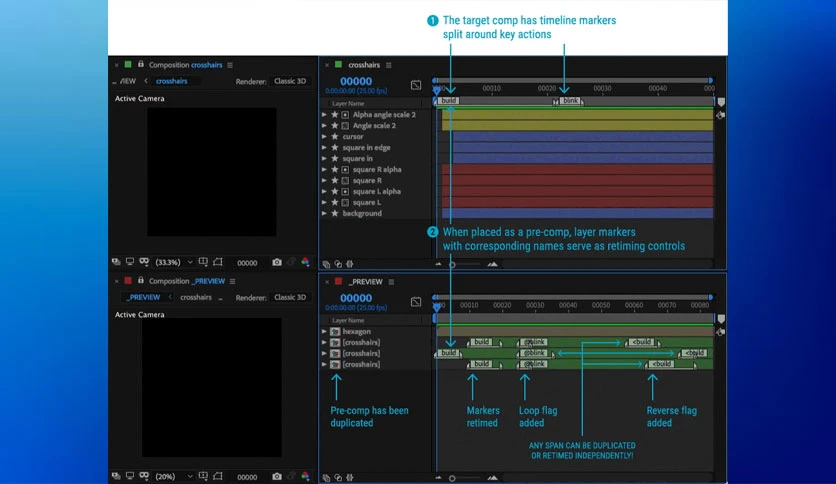This screenshot has height=484, width=836.
Task: Toggle layer switches pane in crosshairs timeline
Action: [326, 264]
